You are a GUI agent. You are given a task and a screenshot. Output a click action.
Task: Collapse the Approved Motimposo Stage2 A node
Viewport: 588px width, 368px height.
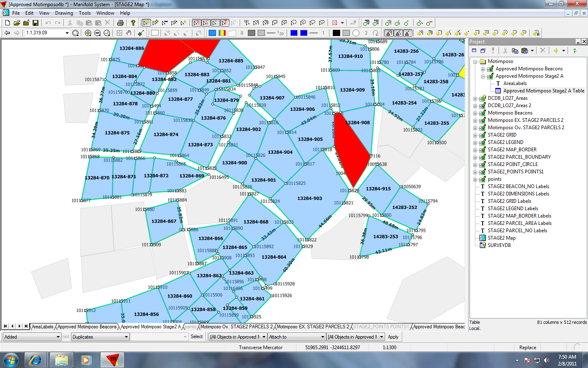coord(483,76)
